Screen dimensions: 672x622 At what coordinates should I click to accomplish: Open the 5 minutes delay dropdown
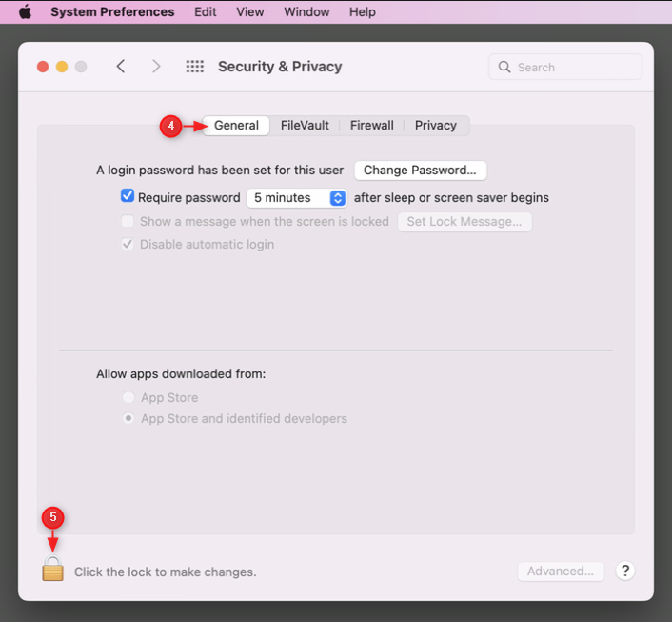[x=297, y=198]
